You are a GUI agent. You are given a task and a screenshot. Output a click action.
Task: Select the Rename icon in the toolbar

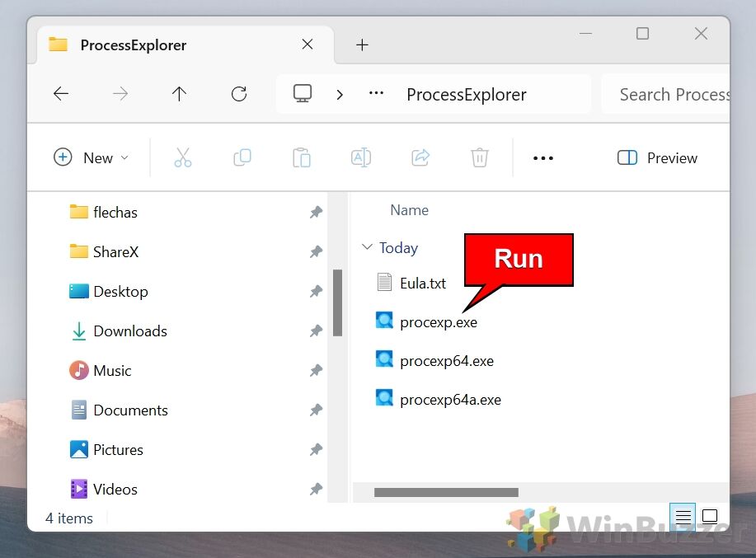click(x=361, y=157)
